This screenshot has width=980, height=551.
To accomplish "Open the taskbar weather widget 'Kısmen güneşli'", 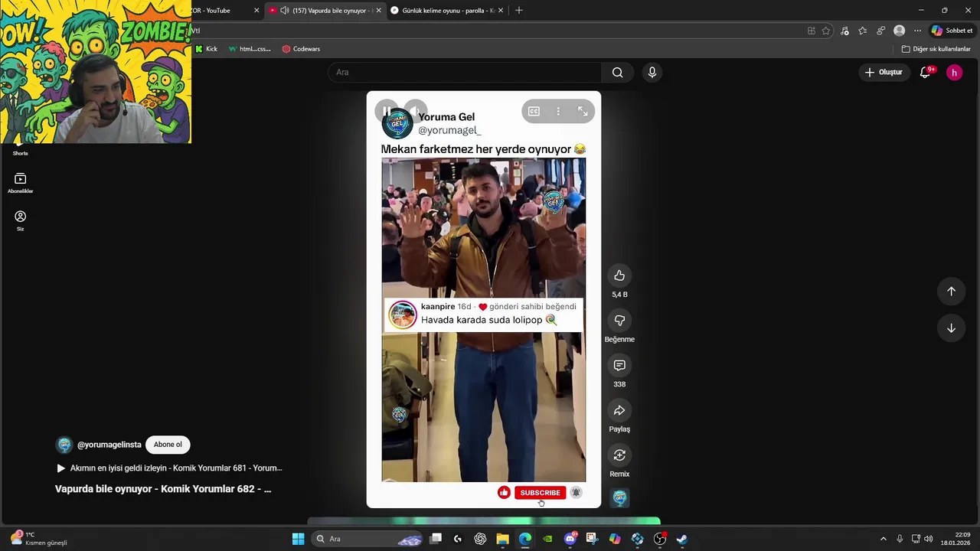I will (39, 539).
